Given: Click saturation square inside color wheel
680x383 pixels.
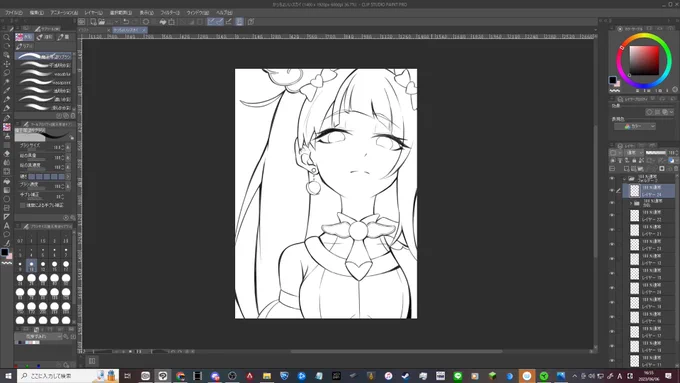Looking at the screenshot, I should [644, 60].
